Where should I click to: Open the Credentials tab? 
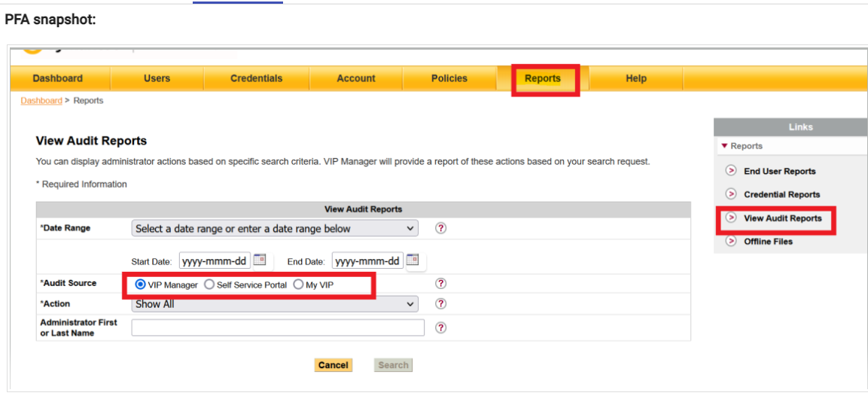pos(256,78)
